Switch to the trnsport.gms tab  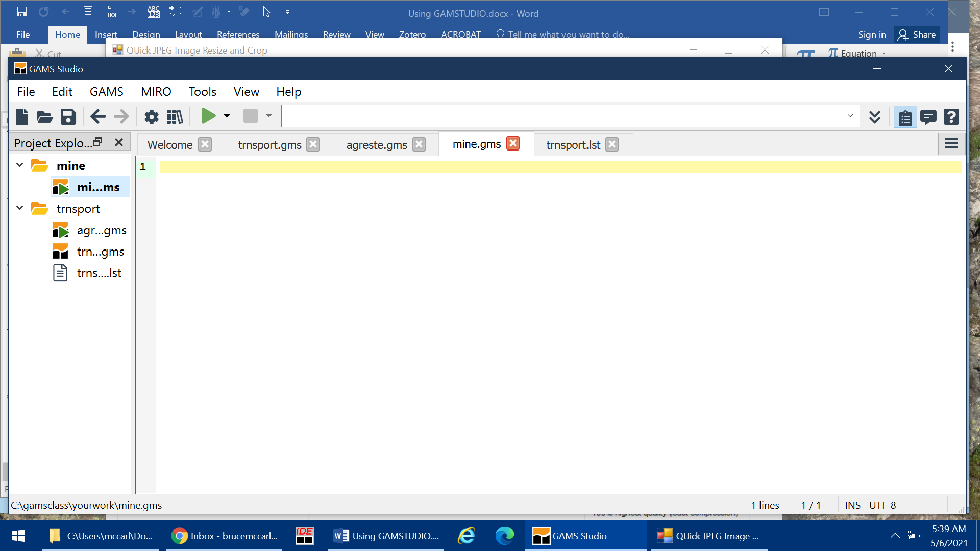[269, 145]
